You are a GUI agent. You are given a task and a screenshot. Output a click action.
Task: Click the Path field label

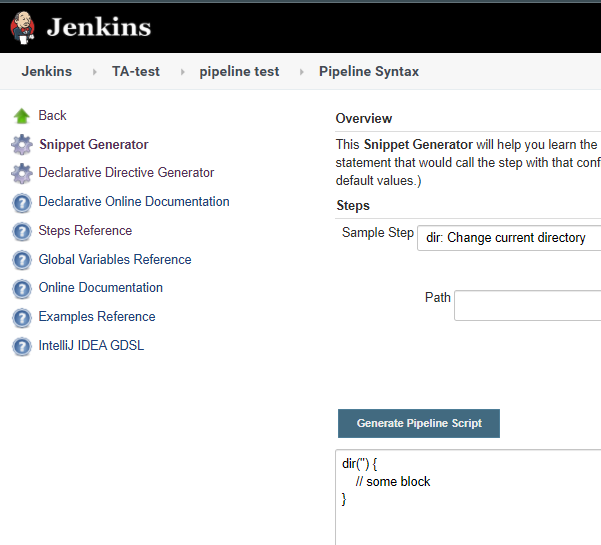coord(438,297)
